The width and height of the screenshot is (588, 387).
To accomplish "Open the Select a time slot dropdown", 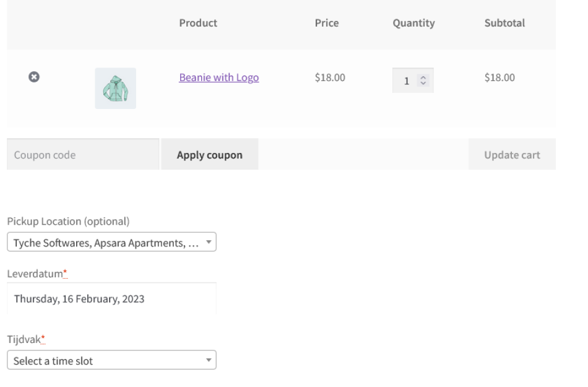I will [x=111, y=360].
